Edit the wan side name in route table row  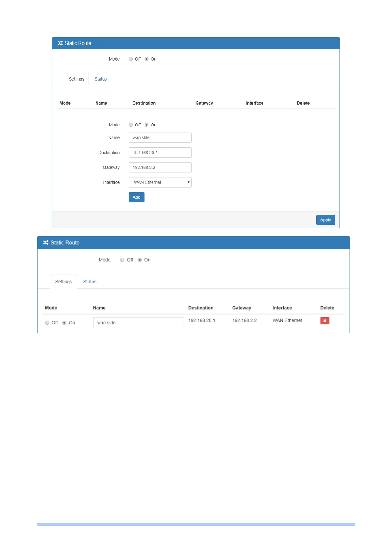(x=138, y=323)
